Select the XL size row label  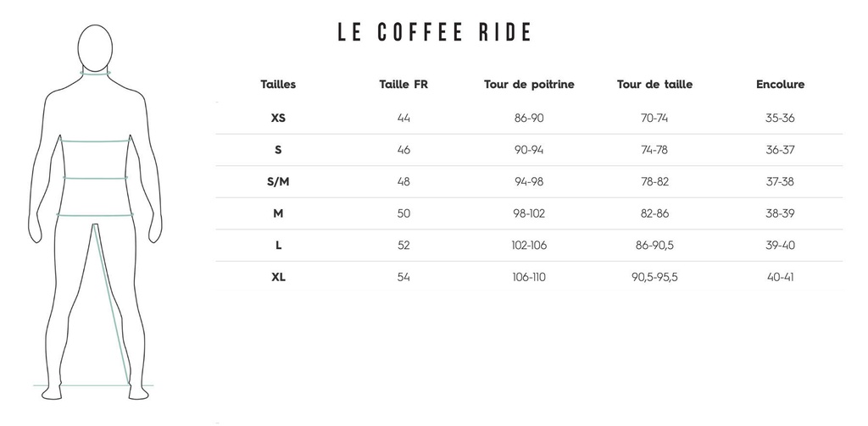[x=278, y=277]
